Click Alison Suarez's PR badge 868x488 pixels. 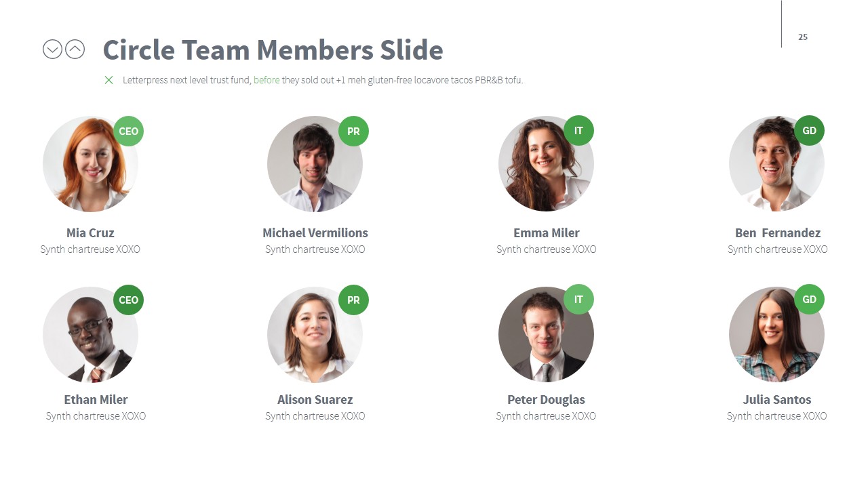coord(353,300)
